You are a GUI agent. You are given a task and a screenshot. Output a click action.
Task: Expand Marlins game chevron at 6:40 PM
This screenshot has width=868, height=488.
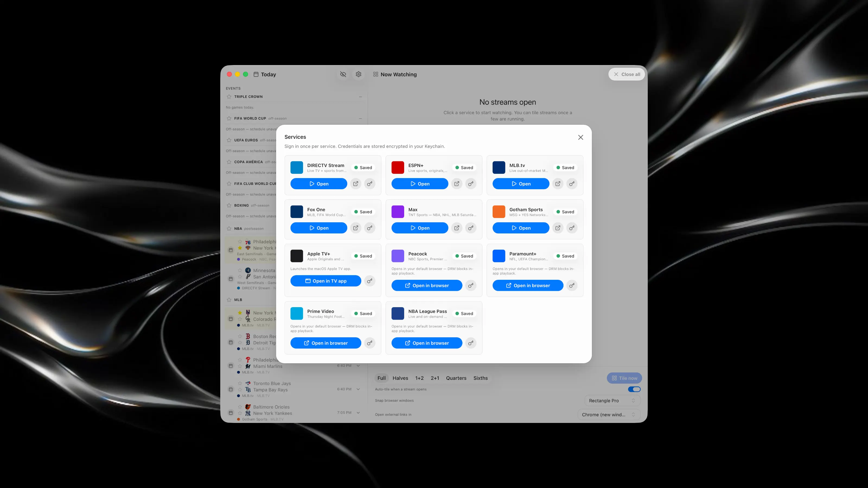point(358,365)
